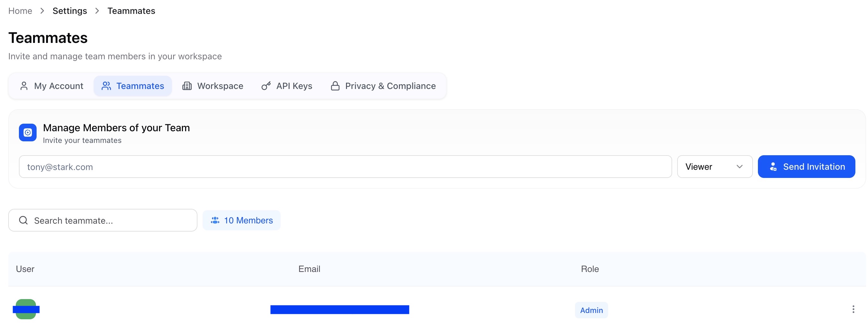Click the building icon beside Workspace
868x330 pixels.
click(x=187, y=86)
